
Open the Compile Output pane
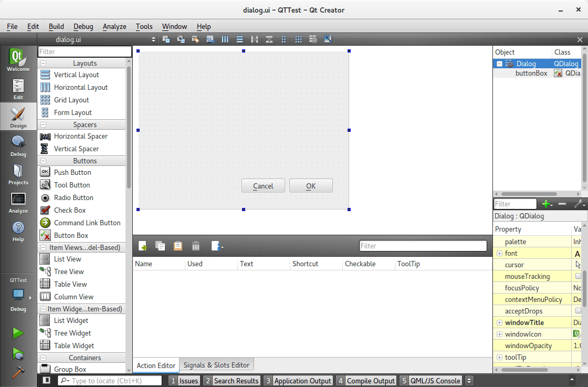coord(366,381)
